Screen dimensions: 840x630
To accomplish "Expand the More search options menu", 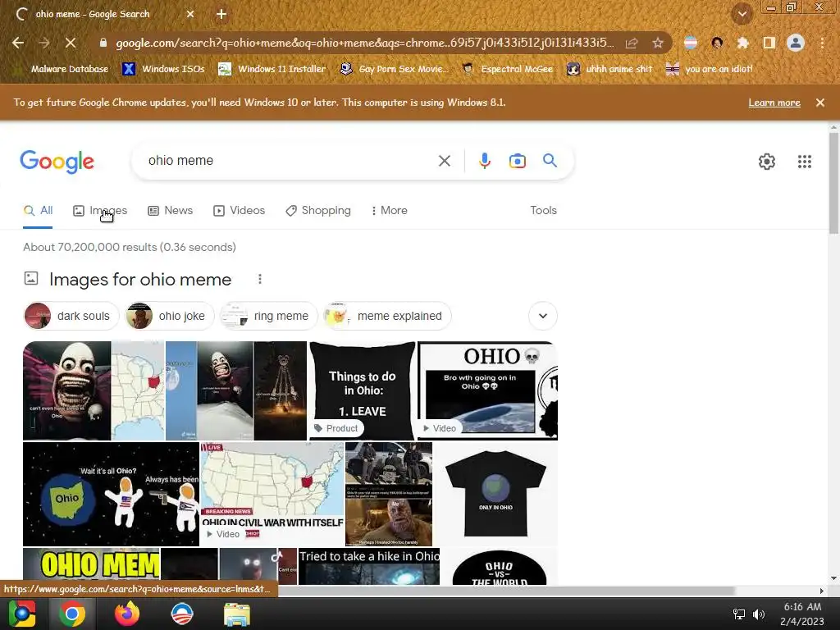I will (389, 211).
